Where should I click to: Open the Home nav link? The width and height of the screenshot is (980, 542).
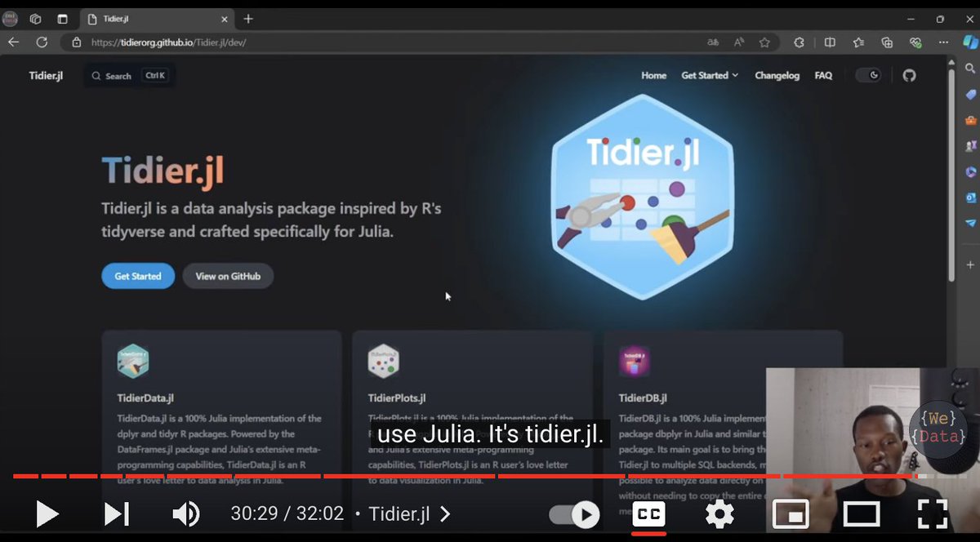[x=653, y=75]
